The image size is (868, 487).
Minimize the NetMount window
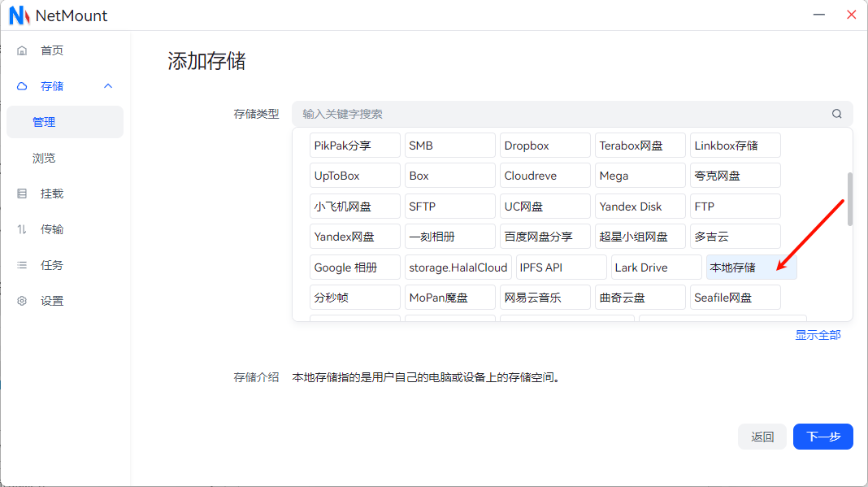[x=818, y=15]
